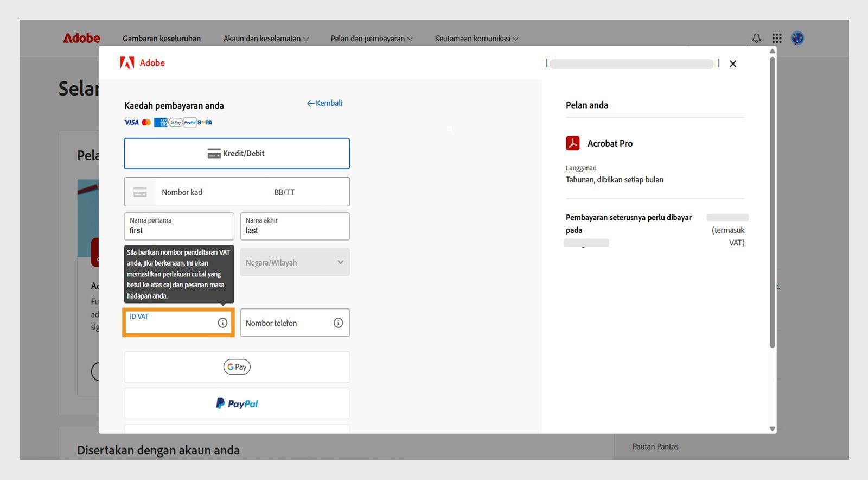868x480 pixels.
Task: Open the Gambaran keseluruhan tab
Action: coord(162,39)
